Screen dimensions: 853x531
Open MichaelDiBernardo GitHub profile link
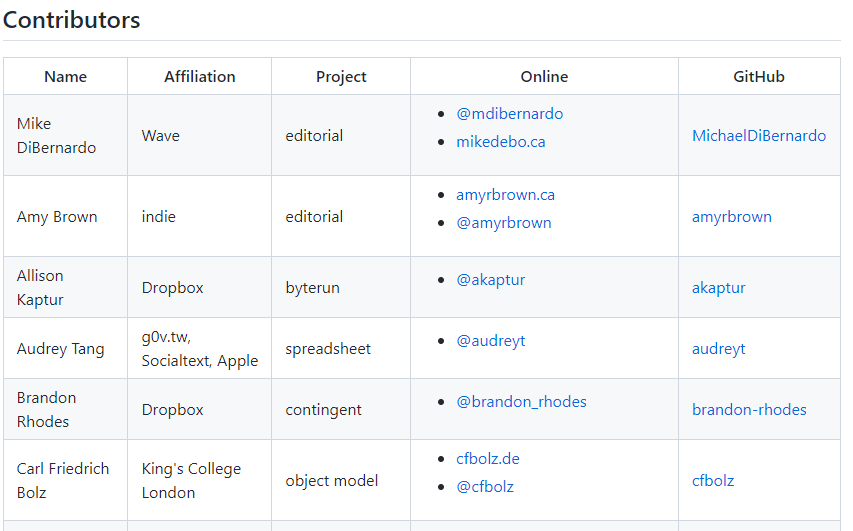(759, 135)
